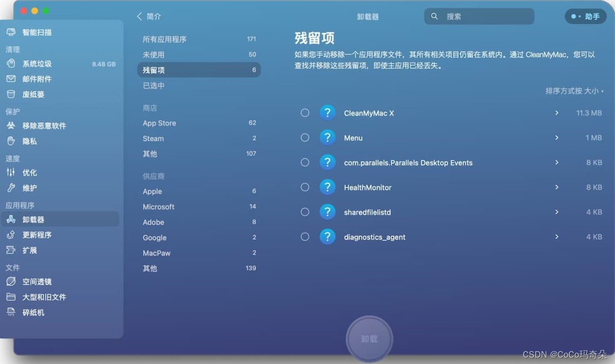Open the 排序方式按 大小 sort dropdown

[574, 91]
